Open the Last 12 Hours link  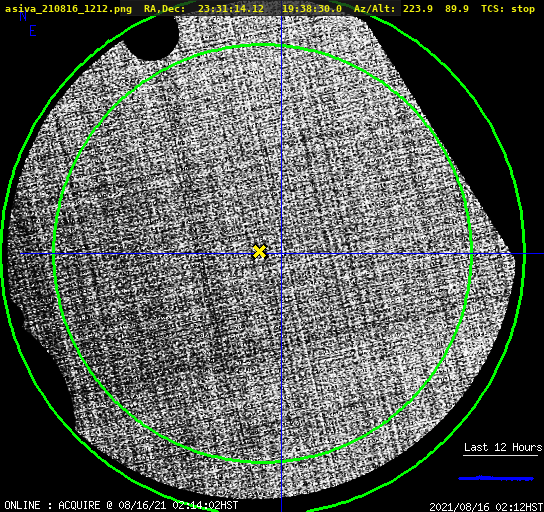(x=503, y=447)
